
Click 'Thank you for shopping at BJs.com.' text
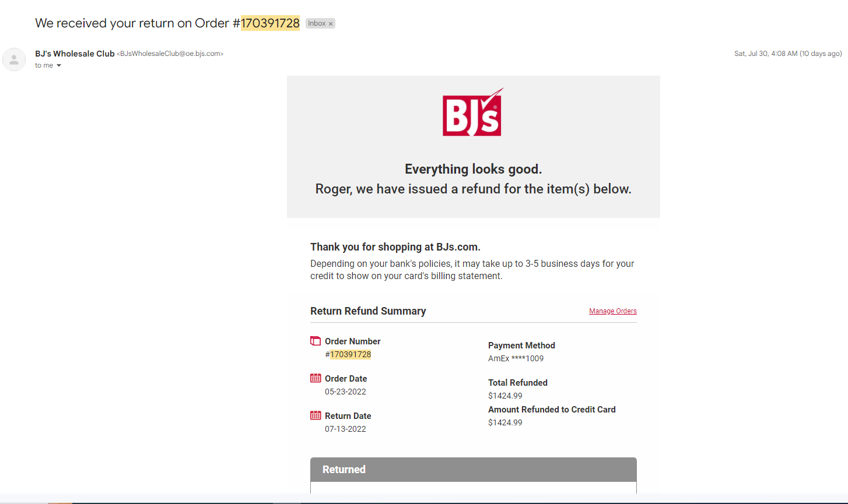[x=395, y=247]
